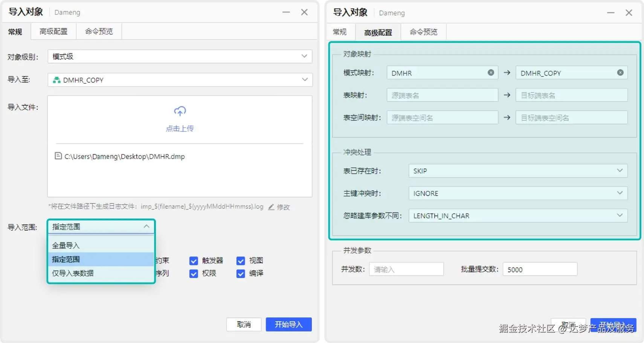Open the 导入至 dropdown showing DMHR_COPY
Viewport: 644px width, 343px height.
click(x=180, y=80)
